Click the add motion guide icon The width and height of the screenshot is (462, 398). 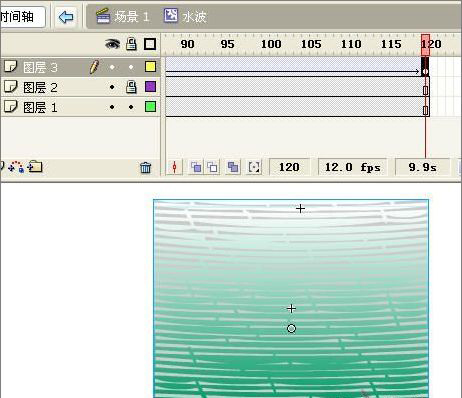click(x=16, y=166)
